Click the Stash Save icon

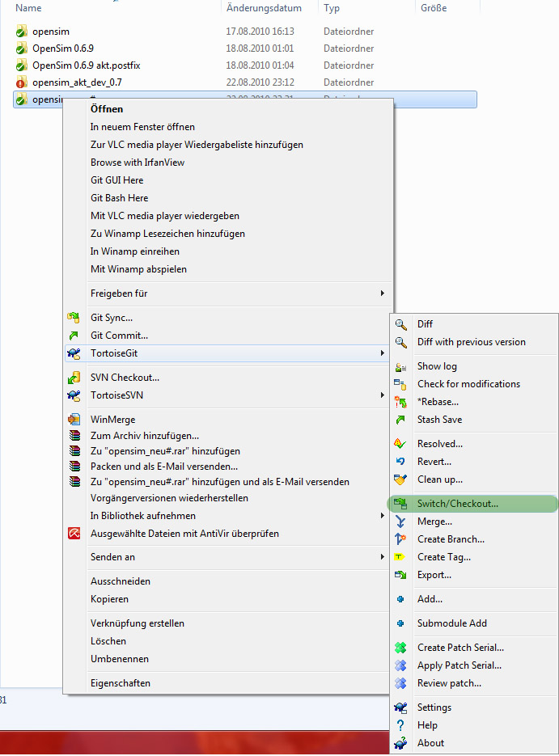(400, 420)
